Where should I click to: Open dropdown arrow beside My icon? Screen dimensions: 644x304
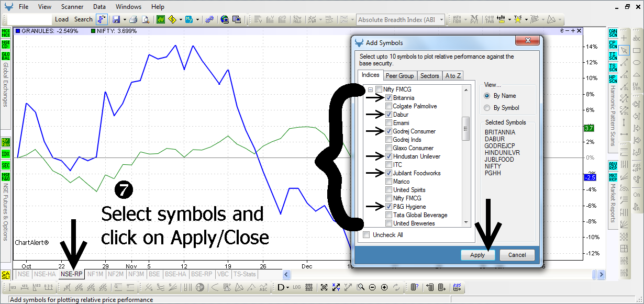click(197, 19)
